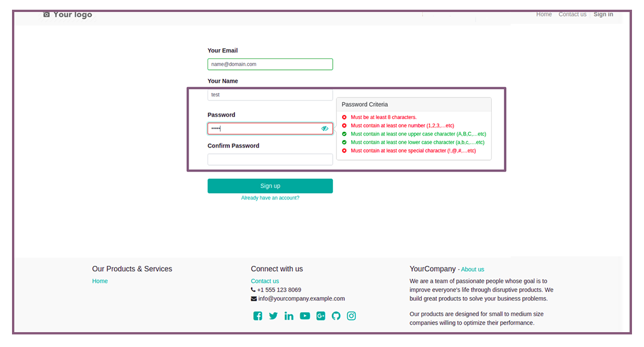Viewport: 644px width, 347px height.
Task: Open the GitHub social icon
Action: 336,316
